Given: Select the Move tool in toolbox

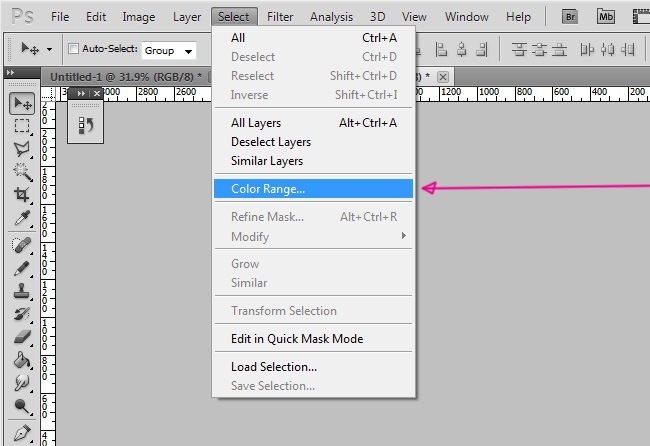Looking at the screenshot, I should click(22, 103).
